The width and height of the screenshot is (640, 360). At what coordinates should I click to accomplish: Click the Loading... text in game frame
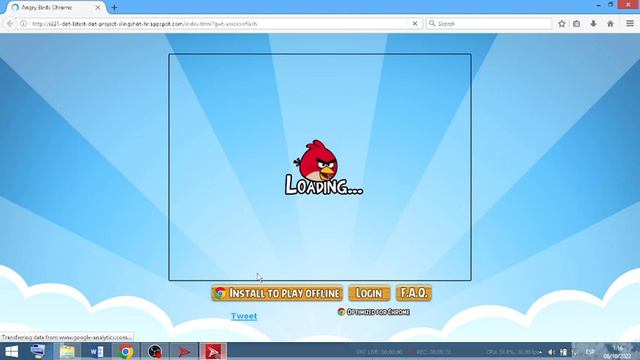point(324,185)
